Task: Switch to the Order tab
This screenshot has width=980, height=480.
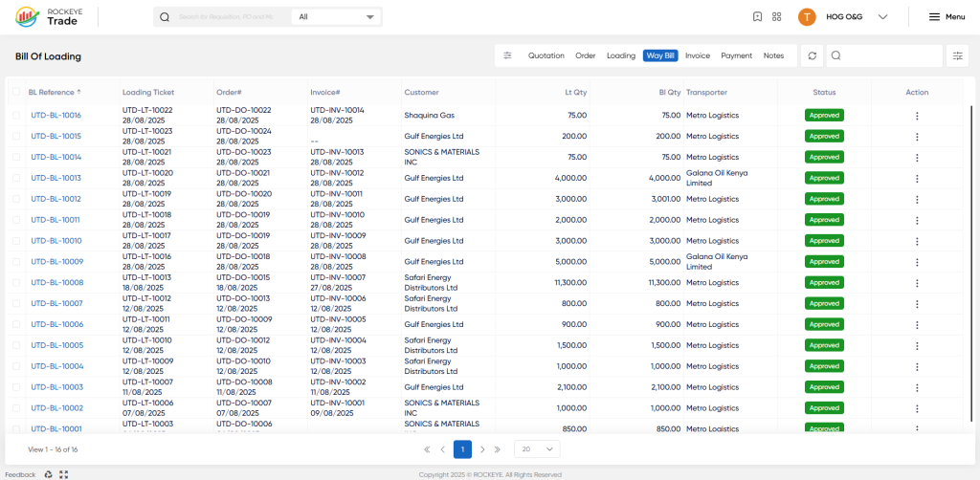Action: click(585, 55)
